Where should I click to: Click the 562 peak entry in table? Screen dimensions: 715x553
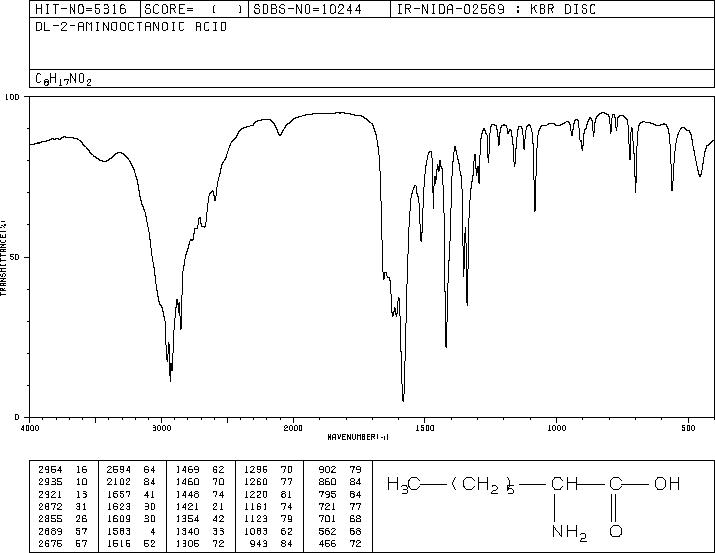340,531
